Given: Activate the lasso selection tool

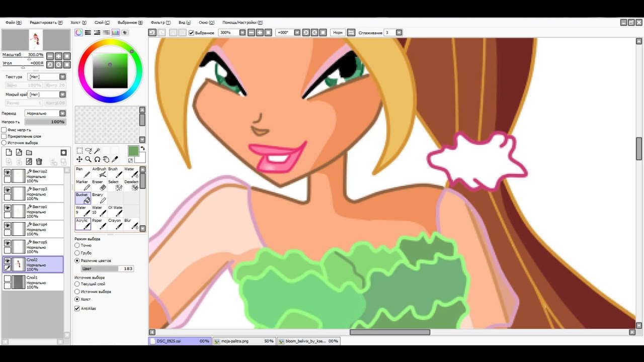Looking at the screenshot, I should [x=89, y=150].
